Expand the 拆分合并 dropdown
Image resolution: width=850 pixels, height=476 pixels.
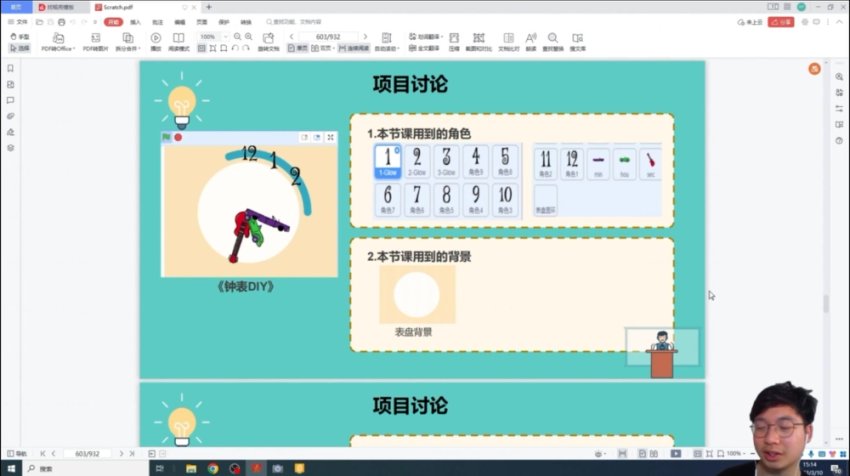click(128, 47)
